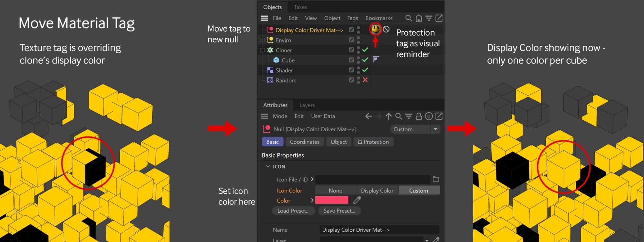Expand the Icon File / ID chevron
This screenshot has width=644, height=242.
pos(312,179)
